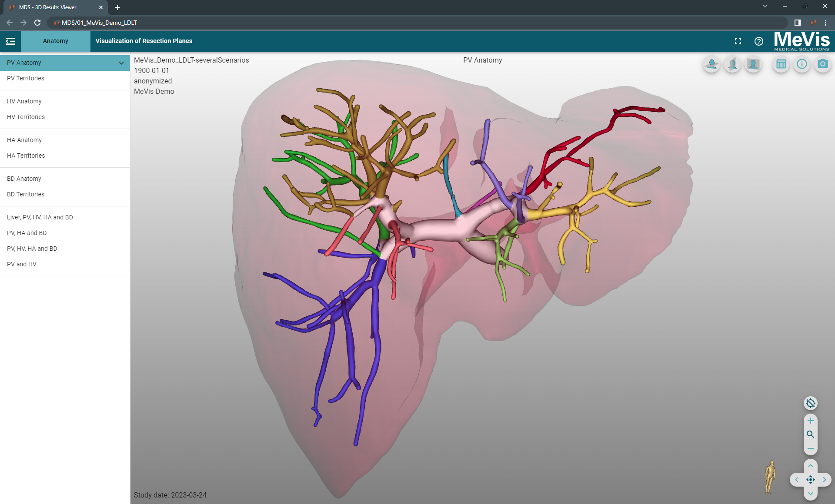Show the information overlay icon
The width and height of the screenshot is (835, 504).
[802, 64]
